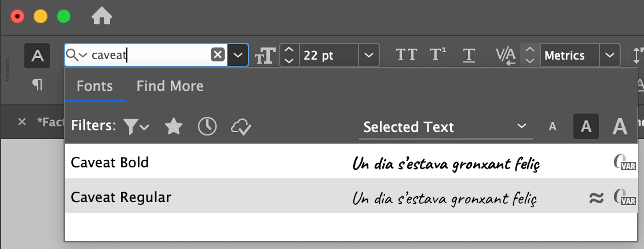The width and height of the screenshot is (644, 249).
Task: Open the Selected Text sample dropdown
Action: click(x=445, y=127)
